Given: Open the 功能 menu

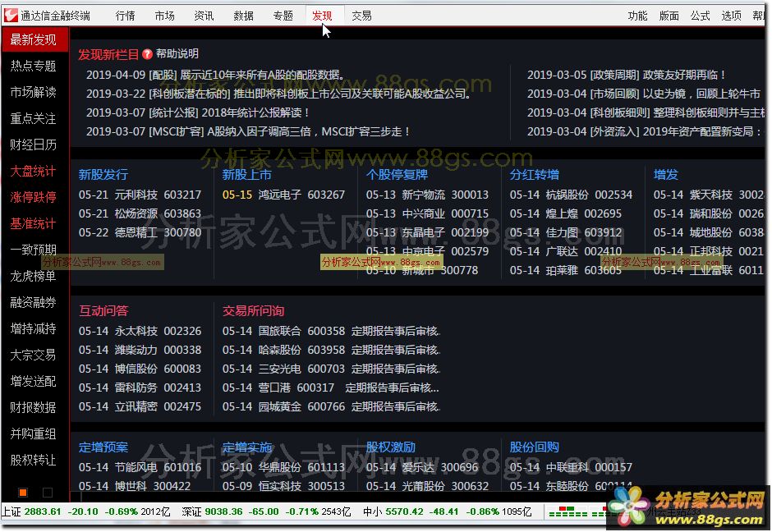Looking at the screenshot, I should coord(637,16).
